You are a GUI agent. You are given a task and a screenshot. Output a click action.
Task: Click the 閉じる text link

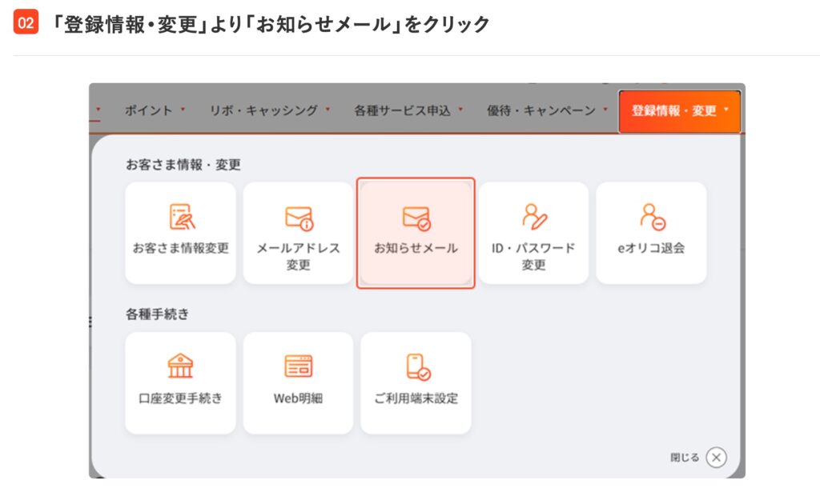coord(685,458)
